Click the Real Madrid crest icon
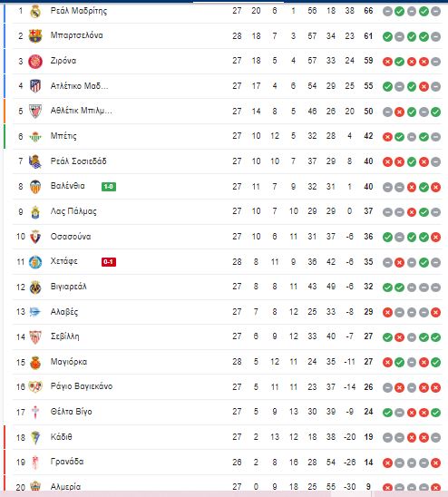 pos(35,12)
